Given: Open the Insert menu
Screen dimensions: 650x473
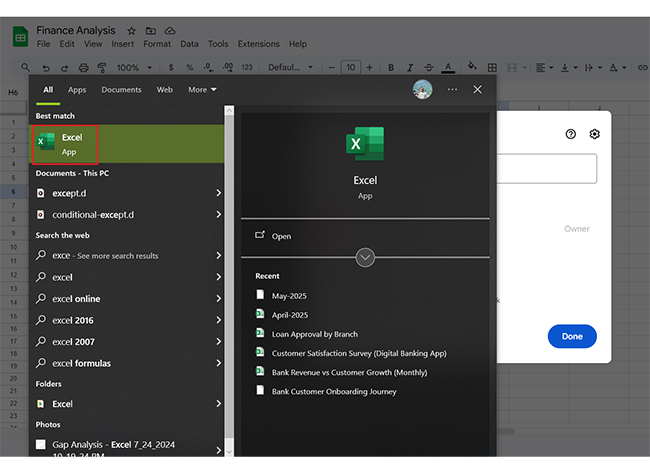Looking at the screenshot, I should click(x=122, y=44).
